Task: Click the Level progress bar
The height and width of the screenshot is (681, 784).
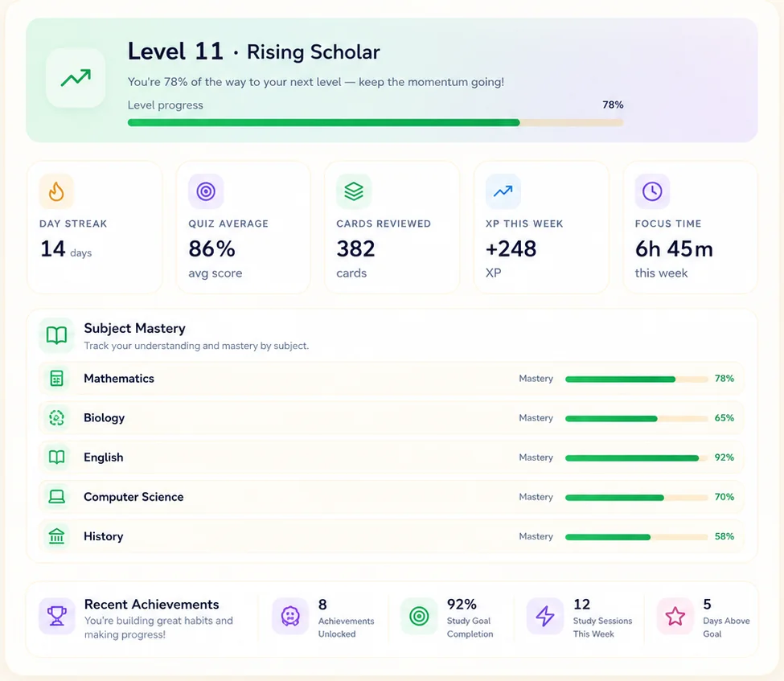Action: (376, 122)
